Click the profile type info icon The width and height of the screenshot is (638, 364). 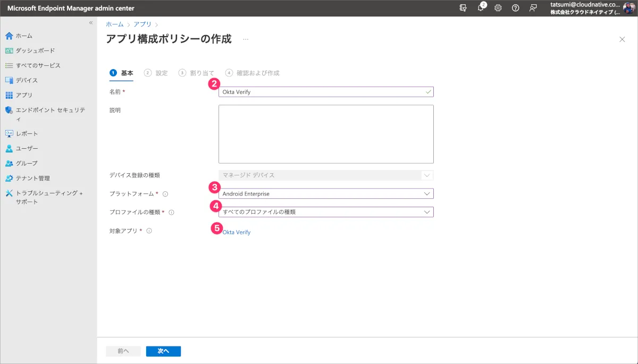point(171,212)
